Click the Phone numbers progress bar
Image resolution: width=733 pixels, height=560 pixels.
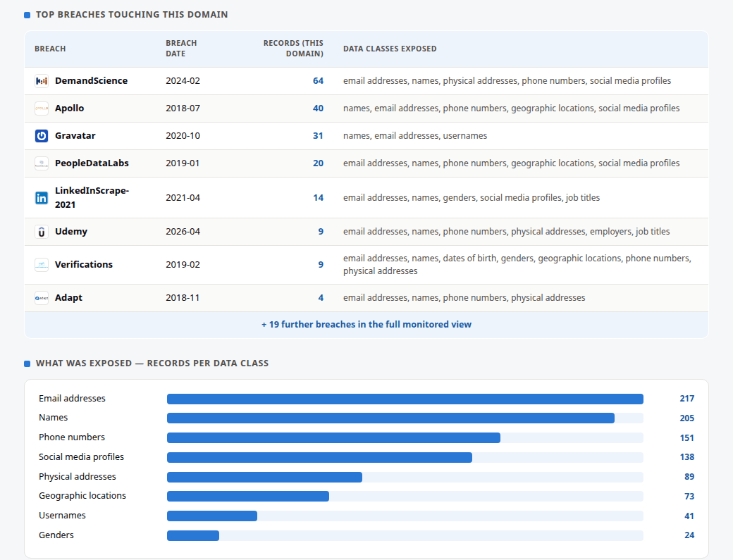tap(405, 437)
